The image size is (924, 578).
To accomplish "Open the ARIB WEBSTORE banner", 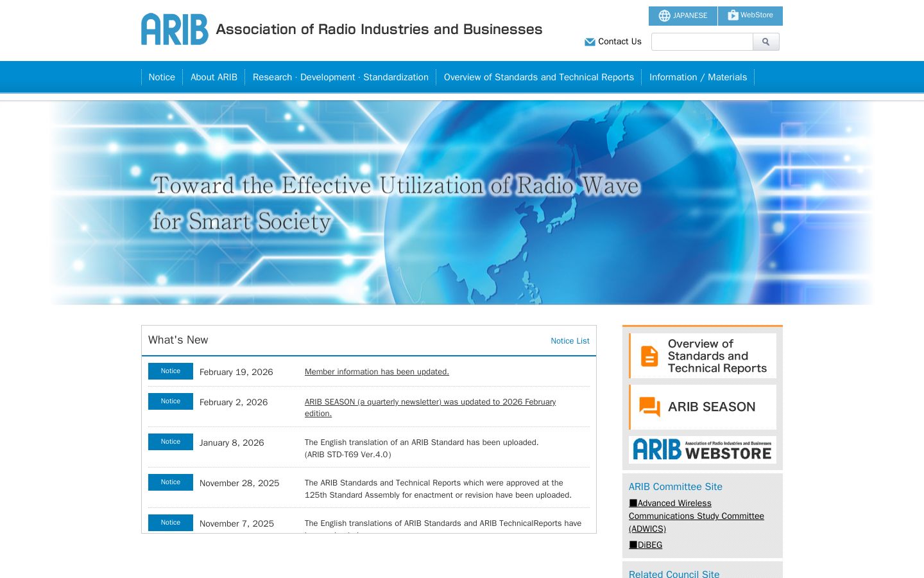I will click(x=703, y=450).
